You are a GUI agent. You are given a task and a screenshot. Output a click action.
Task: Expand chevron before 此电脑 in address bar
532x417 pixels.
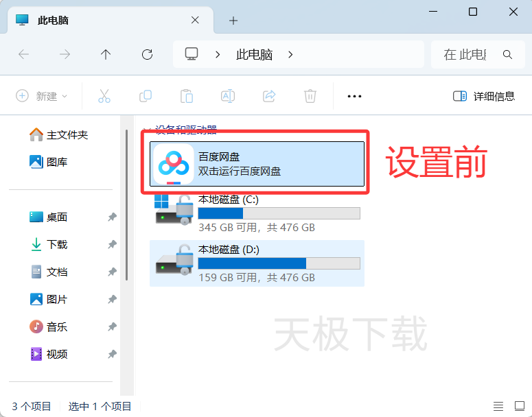point(218,55)
